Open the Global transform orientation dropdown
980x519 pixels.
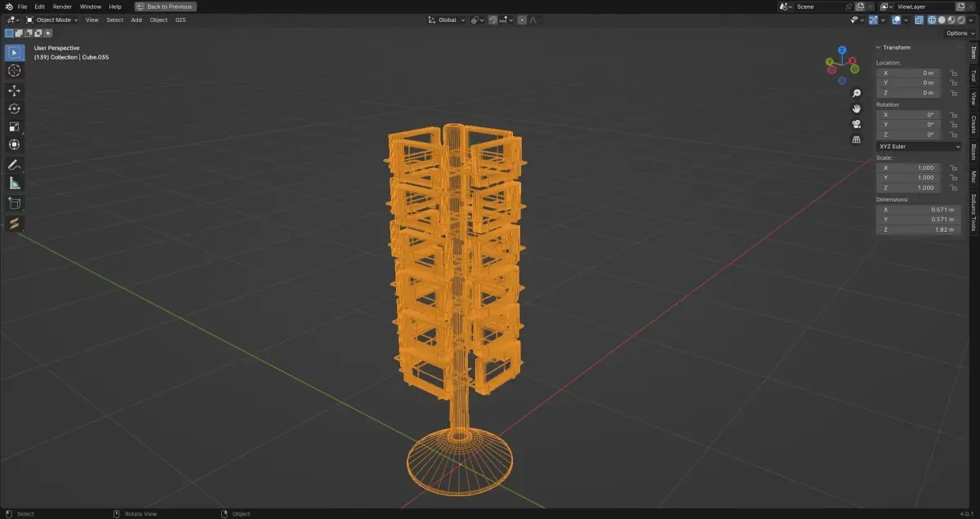click(x=447, y=20)
